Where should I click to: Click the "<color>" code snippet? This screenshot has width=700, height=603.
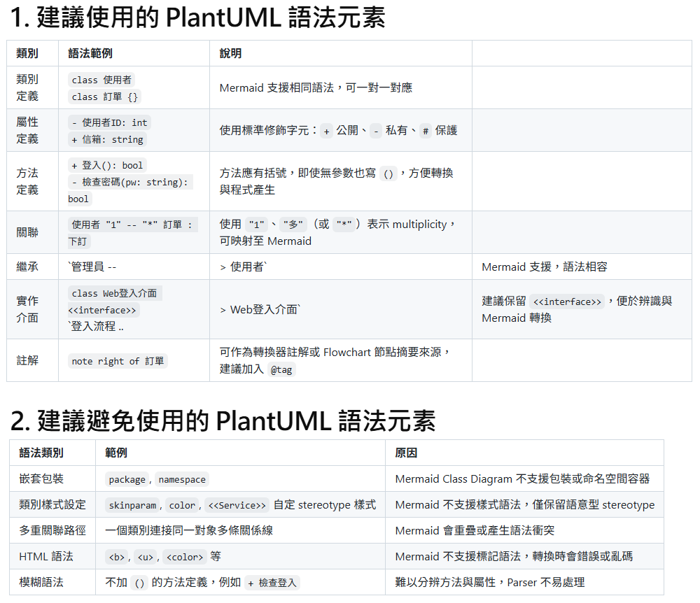[x=185, y=557]
